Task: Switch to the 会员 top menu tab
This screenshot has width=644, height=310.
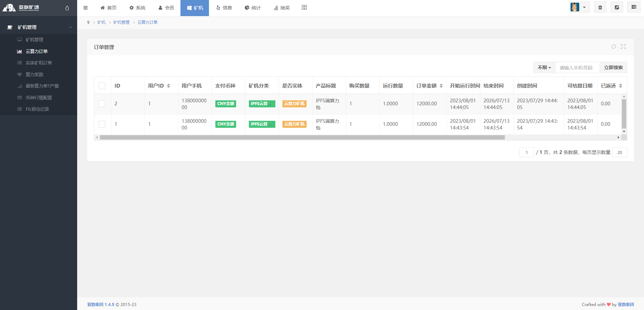Action: (x=166, y=8)
